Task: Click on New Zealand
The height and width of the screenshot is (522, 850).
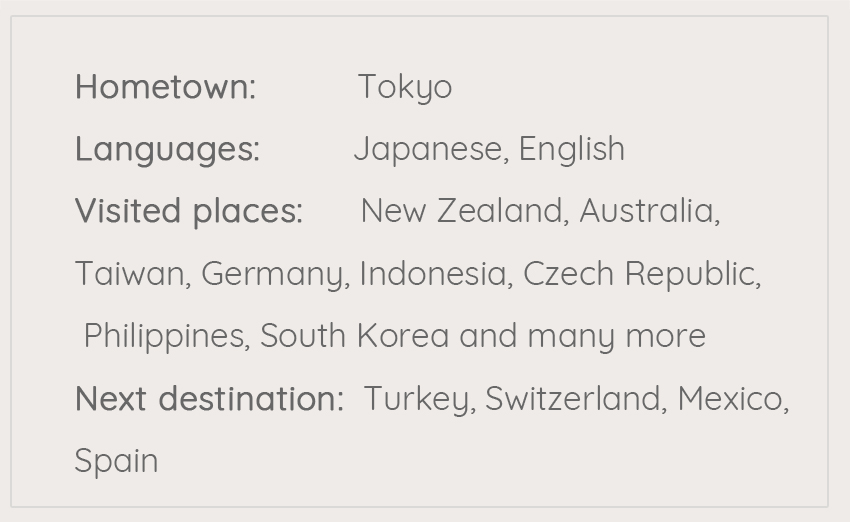Action: (x=462, y=211)
